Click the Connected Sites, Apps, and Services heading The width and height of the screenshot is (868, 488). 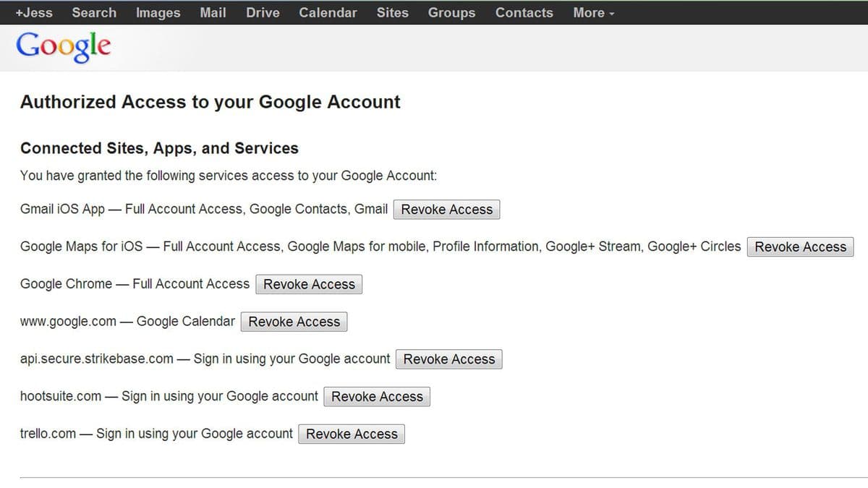click(159, 148)
